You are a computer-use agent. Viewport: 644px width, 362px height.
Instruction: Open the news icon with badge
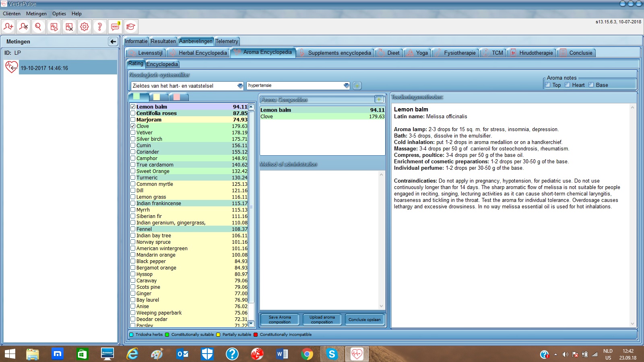coord(115,27)
